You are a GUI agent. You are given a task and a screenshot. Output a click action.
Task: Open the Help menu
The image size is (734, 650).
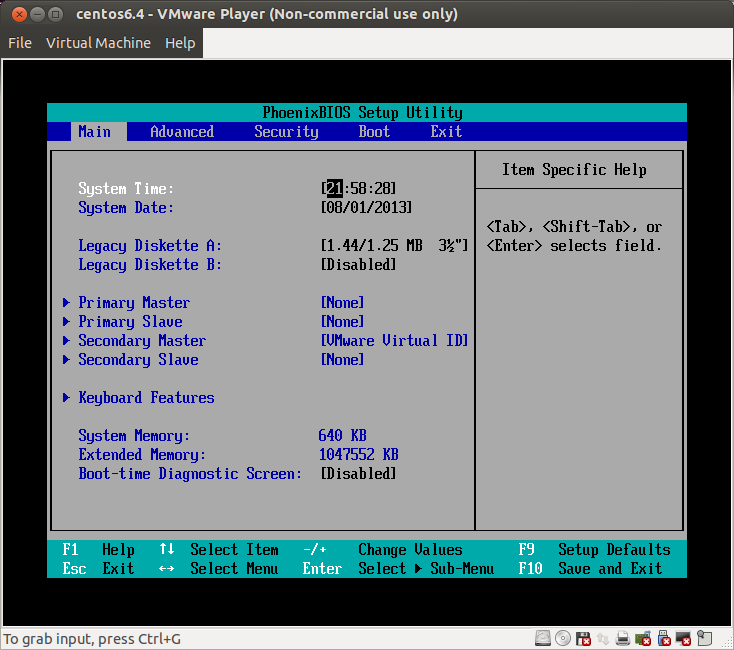(x=180, y=43)
